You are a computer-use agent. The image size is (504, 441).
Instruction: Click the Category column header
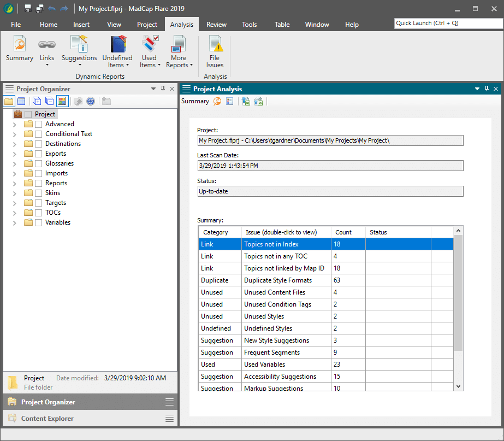point(220,232)
